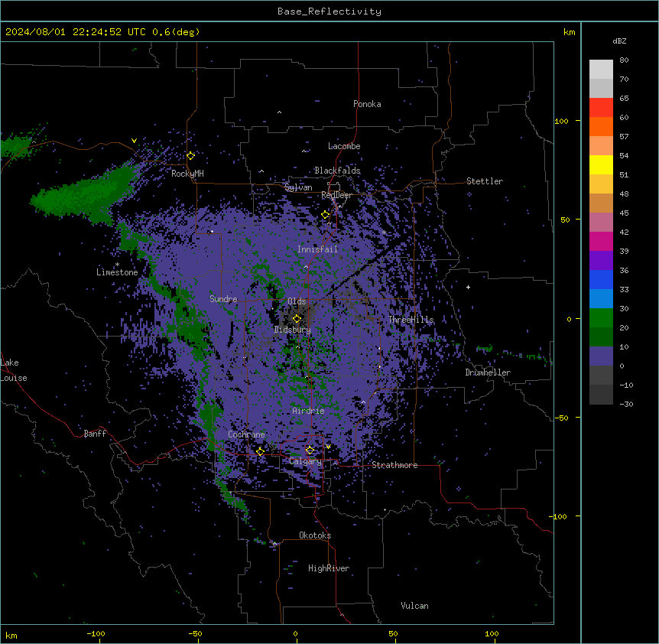Click the 100 tick on the right axis
Viewport: 659px width, 644px height.
(x=561, y=121)
